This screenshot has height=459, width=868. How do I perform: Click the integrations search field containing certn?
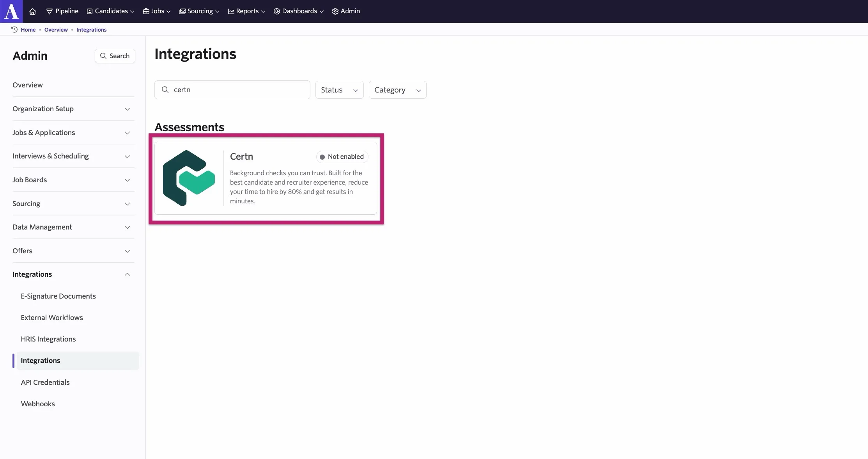pyautogui.click(x=232, y=90)
